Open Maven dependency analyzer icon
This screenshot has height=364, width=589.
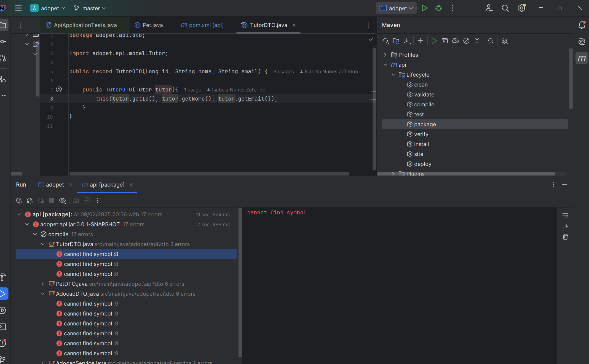[491, 41]
